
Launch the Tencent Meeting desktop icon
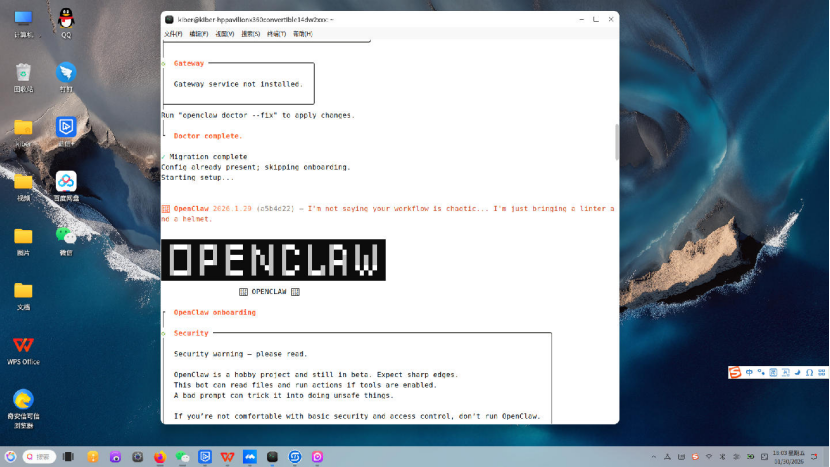[x=66, y=132]
